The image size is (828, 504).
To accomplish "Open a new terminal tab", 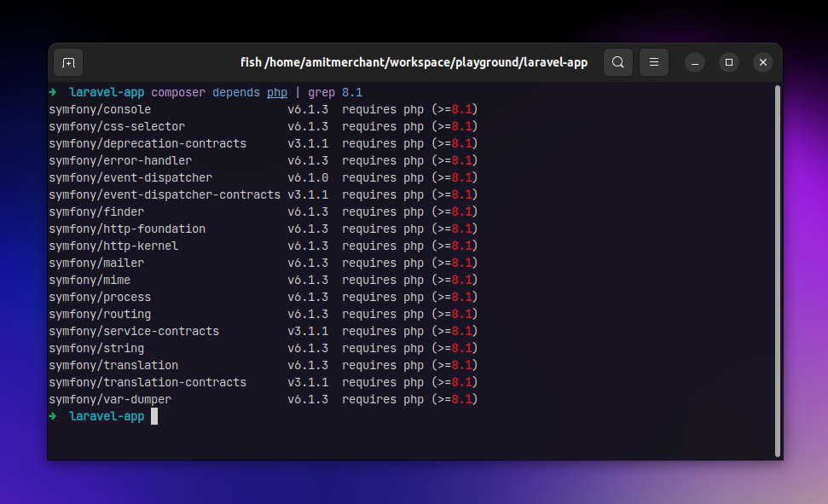I will [x=69, y=63].
